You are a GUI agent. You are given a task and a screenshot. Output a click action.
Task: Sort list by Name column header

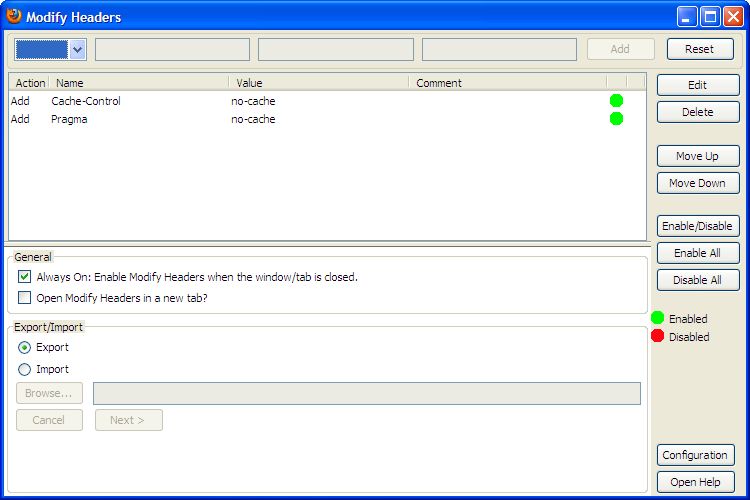click(x=138, y=83)
